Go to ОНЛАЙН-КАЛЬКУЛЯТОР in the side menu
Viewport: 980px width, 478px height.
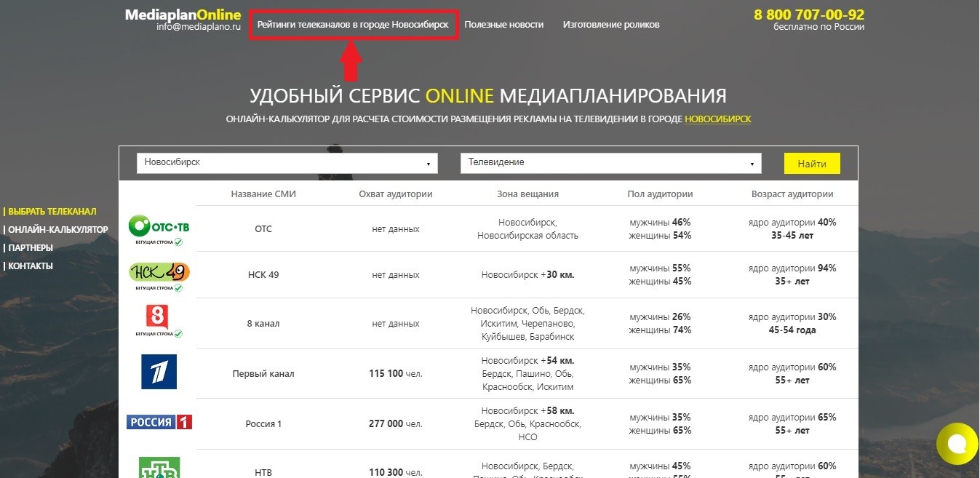tap(58, 230)
